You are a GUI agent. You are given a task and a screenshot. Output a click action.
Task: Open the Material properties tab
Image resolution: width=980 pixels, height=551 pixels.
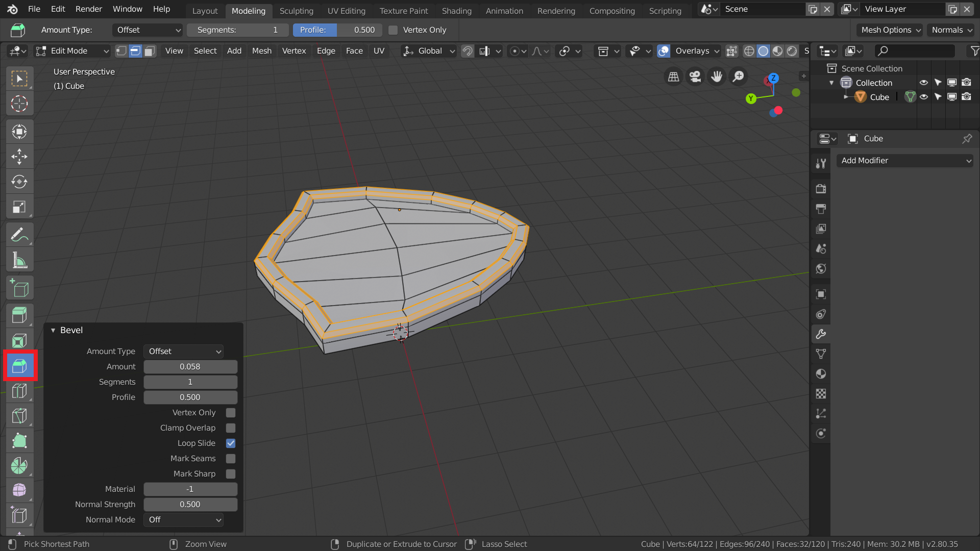[x=821, y=374]
